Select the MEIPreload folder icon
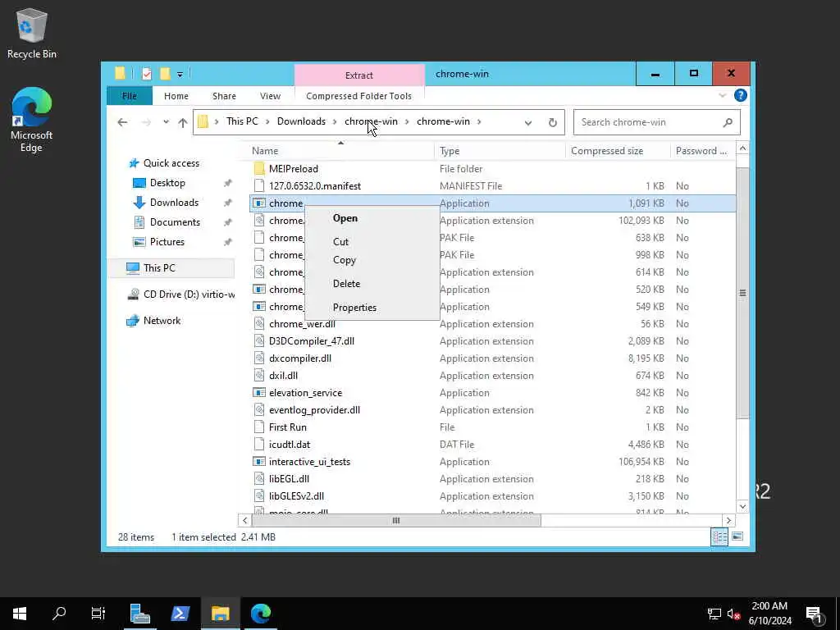Image resolution: width=840 pixels, height=630 pixels. [259, 169]
